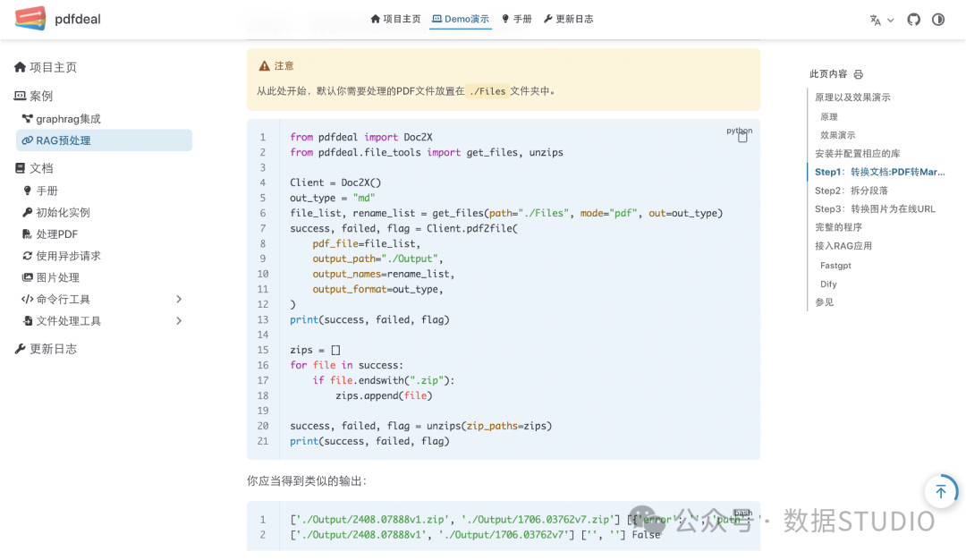966x560 pixels.
Task: Go to 项目主页 in the sidebar
Action: [x=46, y=67]
